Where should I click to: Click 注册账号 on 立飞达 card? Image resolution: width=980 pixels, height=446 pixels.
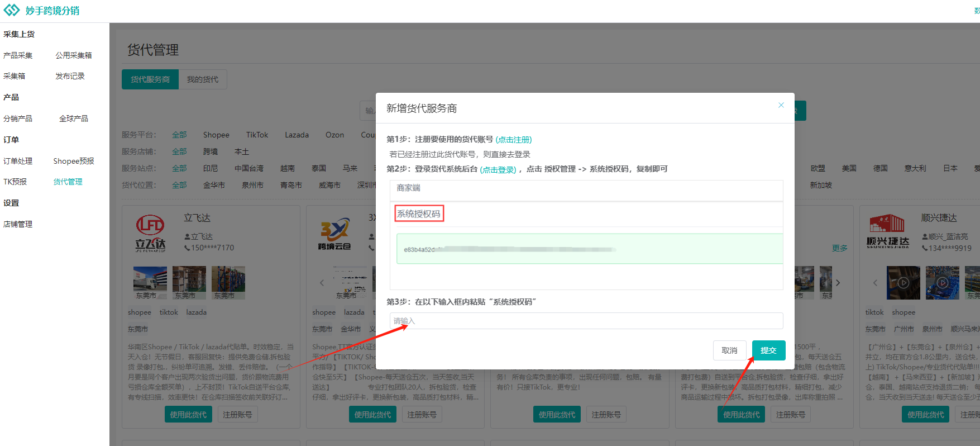click(x=237, y=415)
